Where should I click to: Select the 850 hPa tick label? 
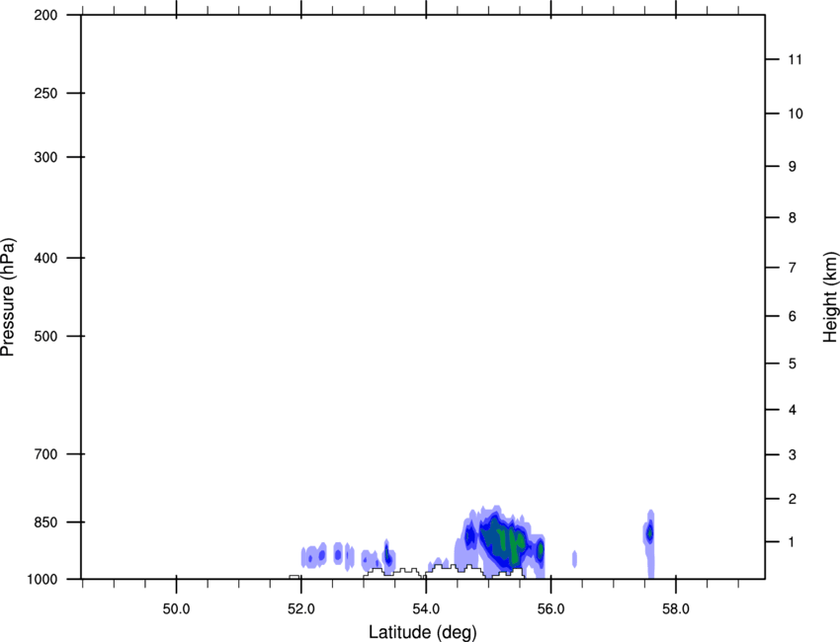pos(46,522)
